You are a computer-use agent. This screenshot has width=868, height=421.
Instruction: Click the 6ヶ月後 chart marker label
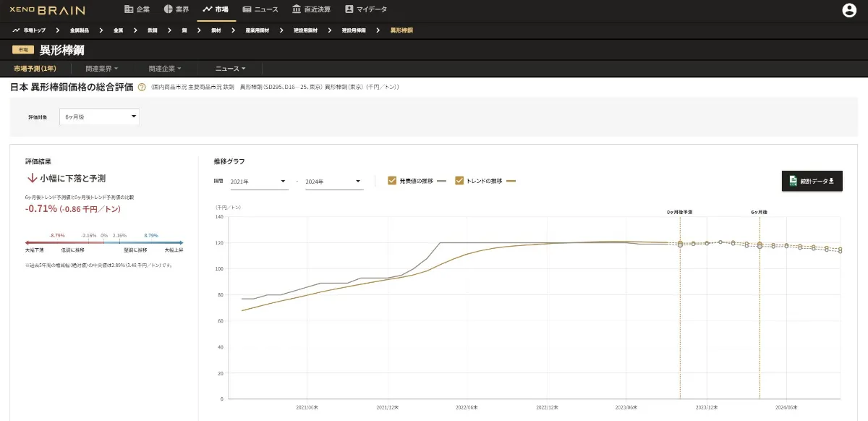tap(759, 213)
